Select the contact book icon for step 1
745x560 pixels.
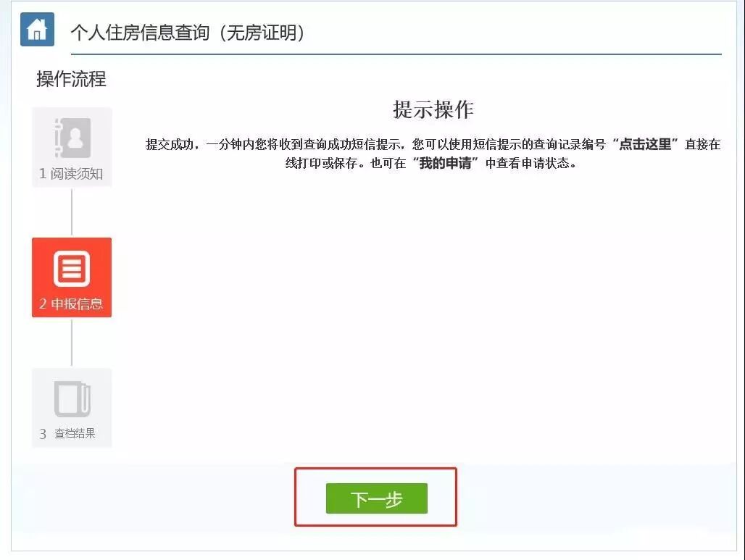tap(72, 138)
